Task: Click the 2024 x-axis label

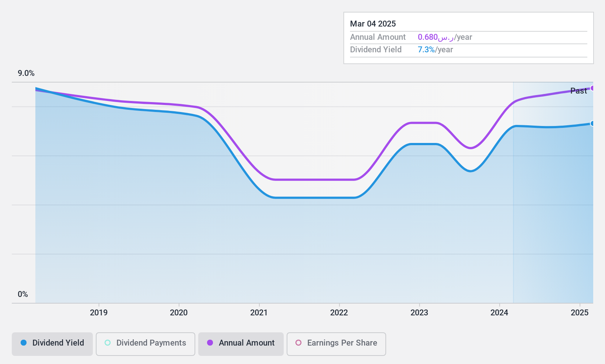Action: (x=499, y=313)
